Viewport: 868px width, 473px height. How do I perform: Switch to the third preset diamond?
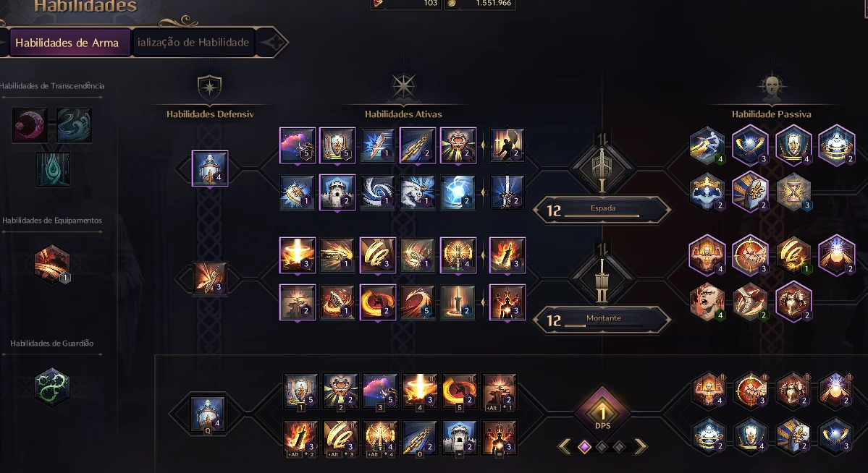click(x=620, y=446)
